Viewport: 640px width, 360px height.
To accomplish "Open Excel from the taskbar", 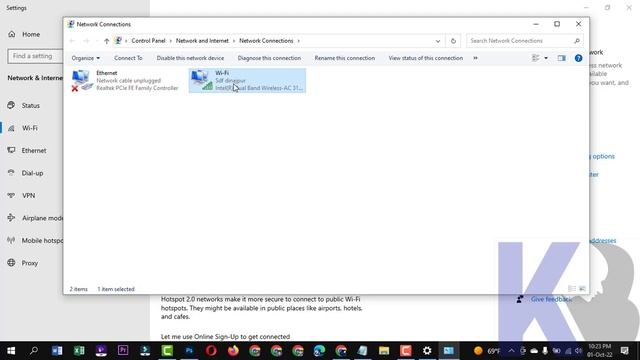I will pyautogui.click(x=79, y=351).
